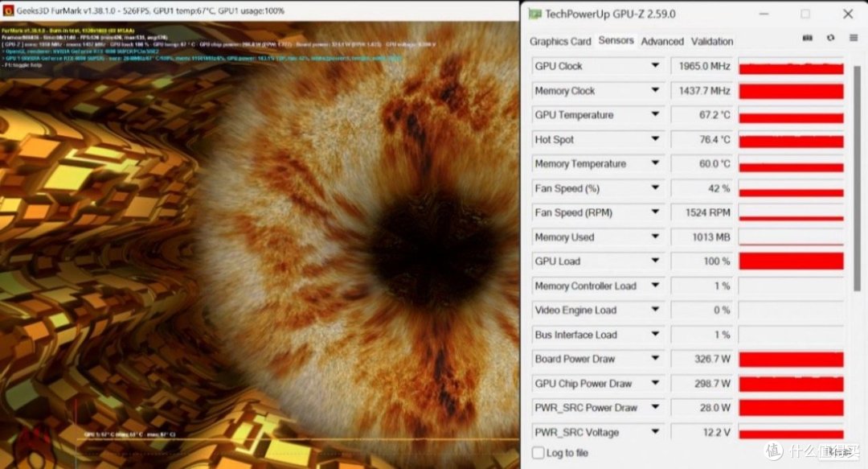Open the Fan Speed (%) dropdown

[656, 187]
